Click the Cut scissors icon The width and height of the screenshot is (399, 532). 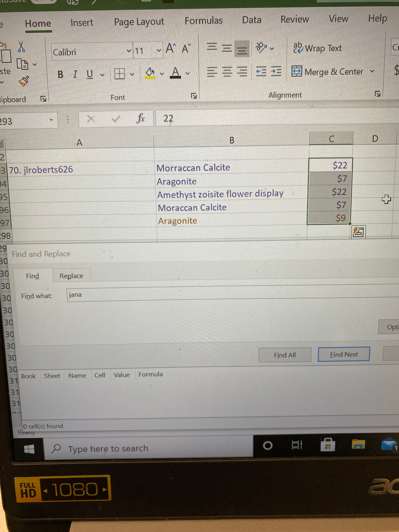pos(21,47)
